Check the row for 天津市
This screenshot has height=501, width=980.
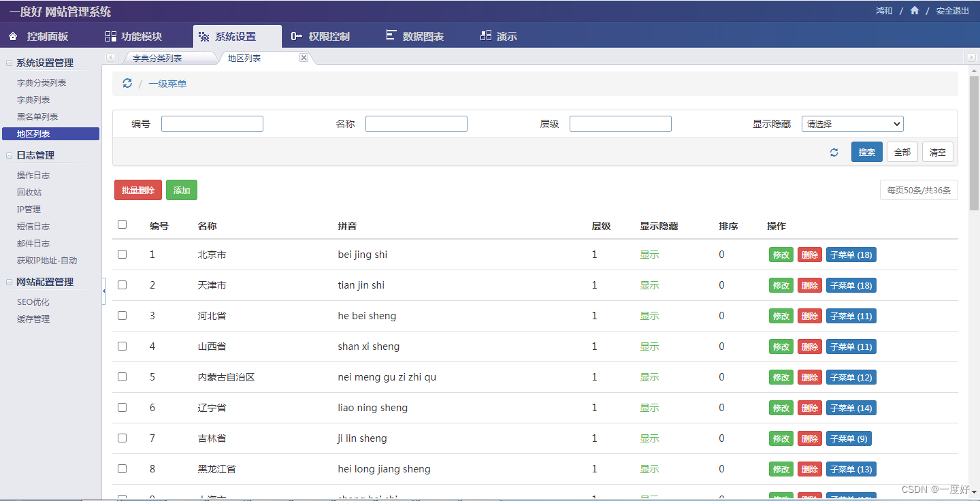122,285
